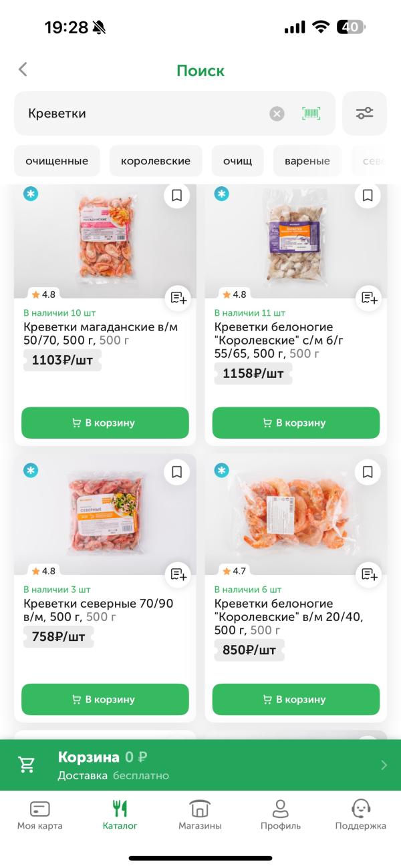Switch to Моя карта tab
The image size is (401, 868).
[40, 815]
